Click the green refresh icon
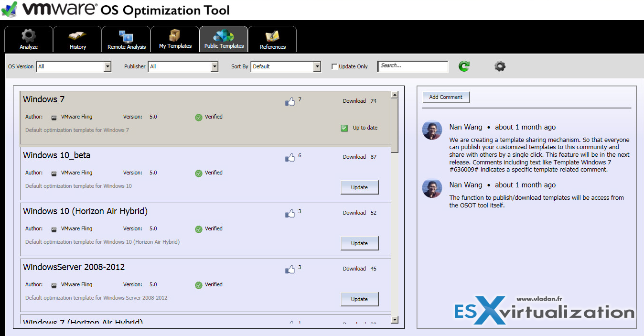Viewport: 644px width, 336px height. pos(464,66)
